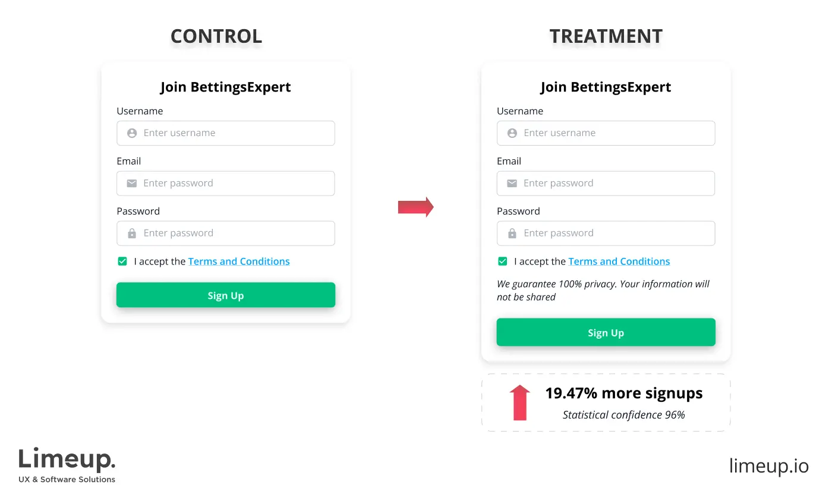Click the user icon in Control username field
The image size is (832, 504).
pos(132,133)
